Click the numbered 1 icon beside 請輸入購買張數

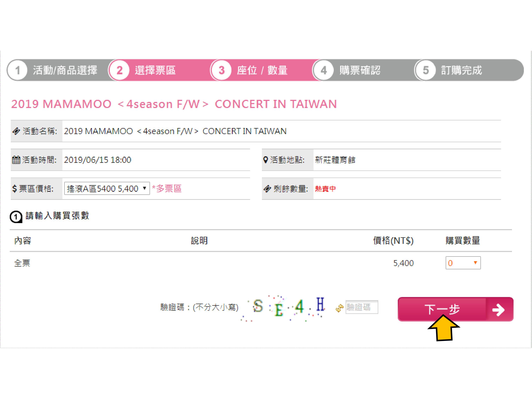pyautogui.click(x=16, y=217)
